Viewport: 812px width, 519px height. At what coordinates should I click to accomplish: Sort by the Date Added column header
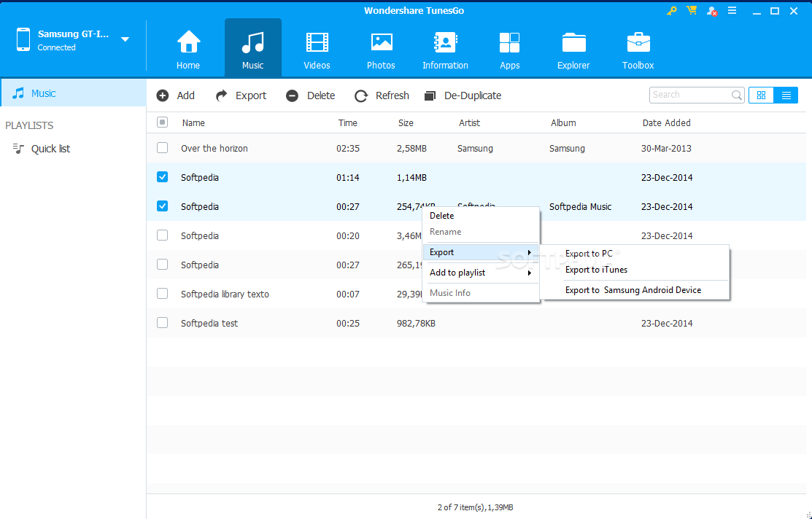(666, 123)
